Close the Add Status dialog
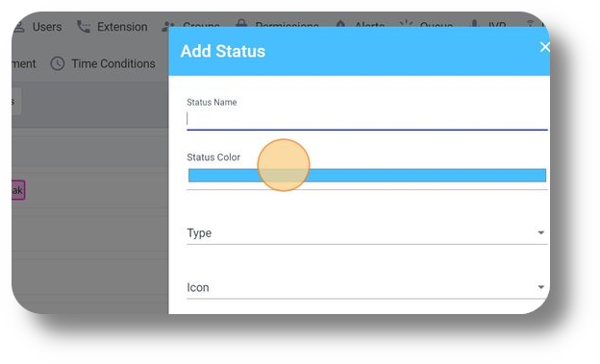600x364 pixels. (x=544, y=47)
